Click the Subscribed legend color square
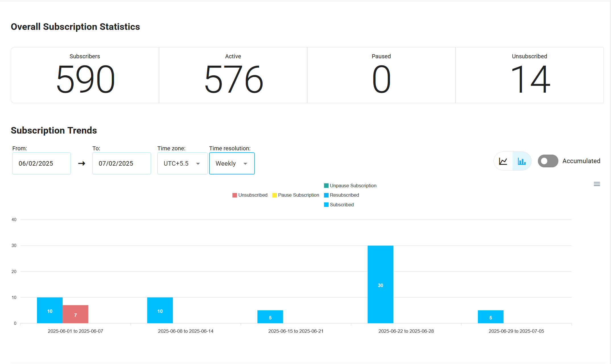 [326, 205]
